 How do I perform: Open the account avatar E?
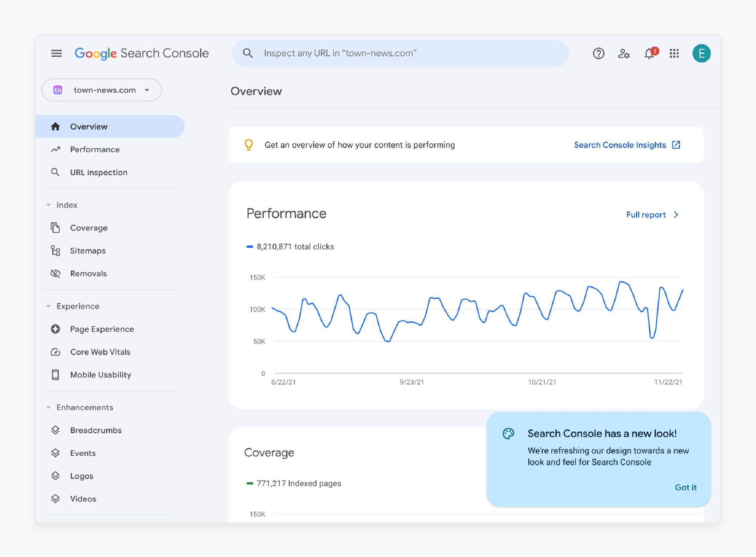701,53
